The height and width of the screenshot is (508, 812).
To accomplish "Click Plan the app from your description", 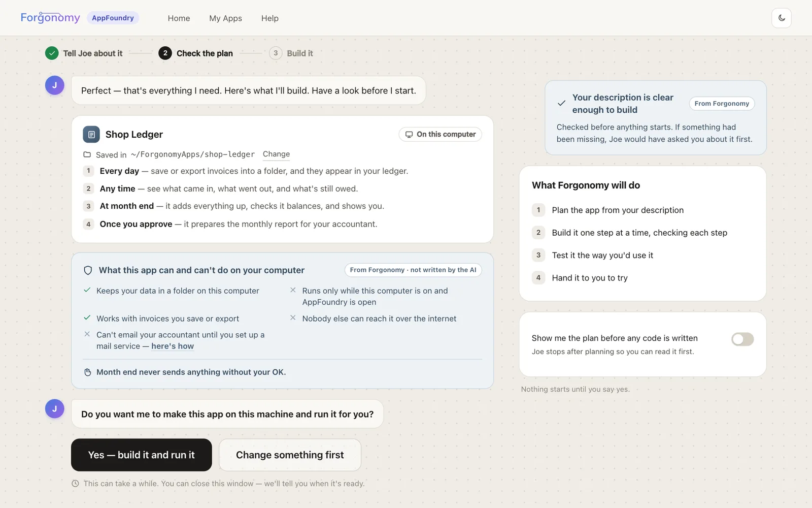I will (618, 210).
